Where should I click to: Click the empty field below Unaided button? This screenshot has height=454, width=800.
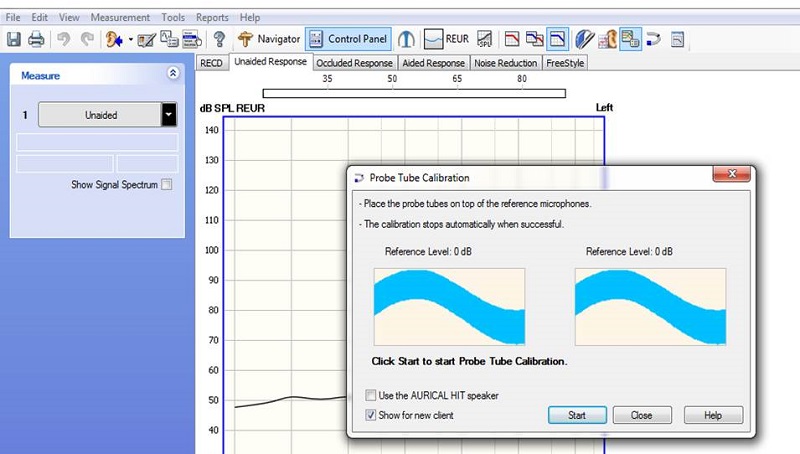[97, 142]
